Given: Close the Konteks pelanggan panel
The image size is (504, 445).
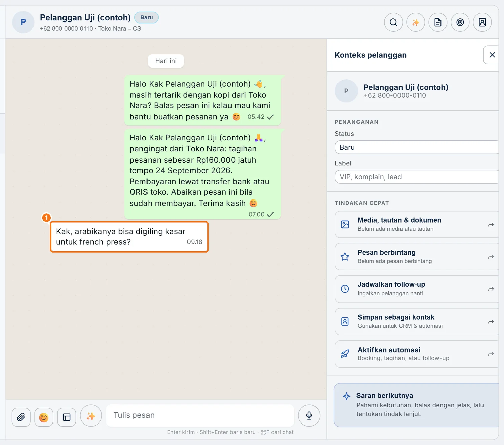Looking at the screenshot, I should coord(492,55).
